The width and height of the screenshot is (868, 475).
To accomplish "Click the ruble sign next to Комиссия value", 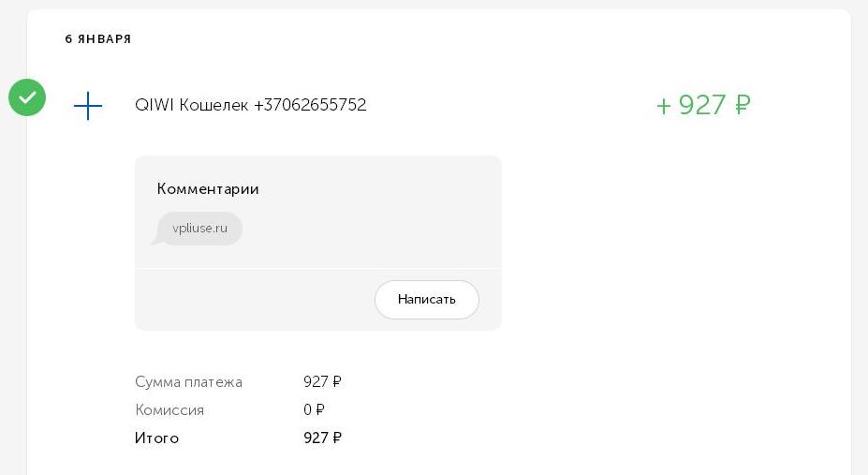I will 319,410.
